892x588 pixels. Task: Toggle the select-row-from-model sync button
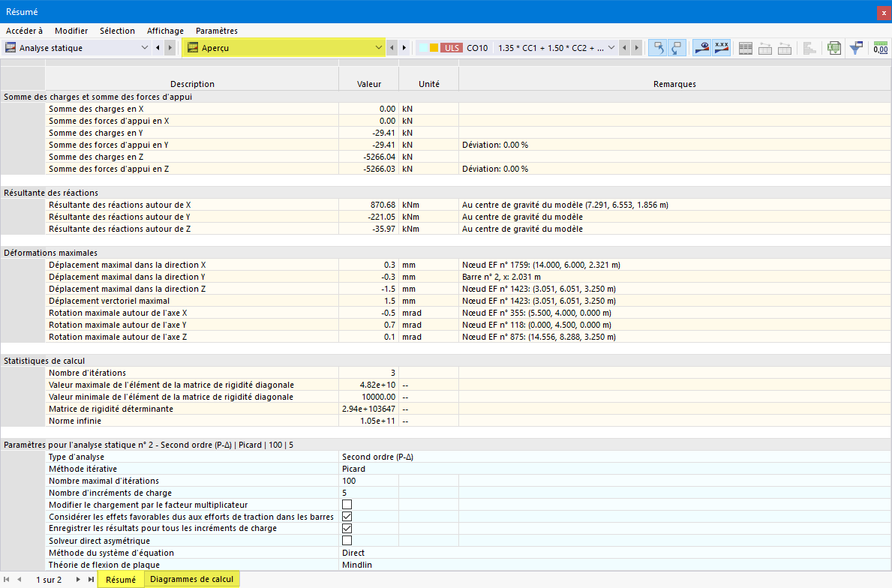(677, 48)
